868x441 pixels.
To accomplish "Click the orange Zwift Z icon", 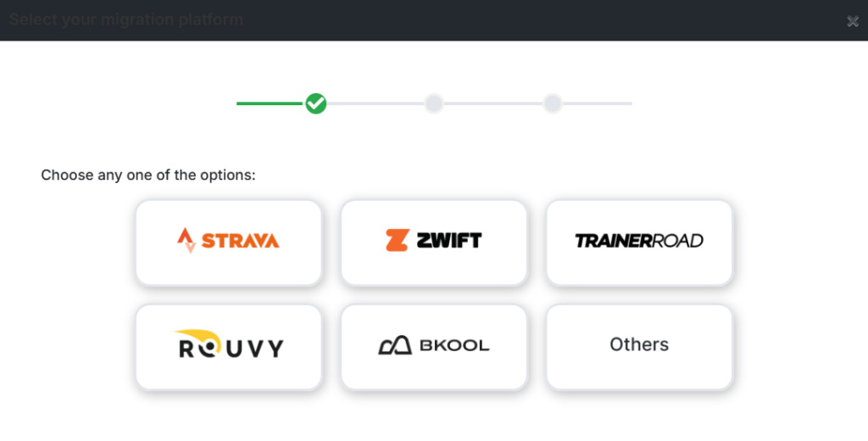I will coord(396,240).
